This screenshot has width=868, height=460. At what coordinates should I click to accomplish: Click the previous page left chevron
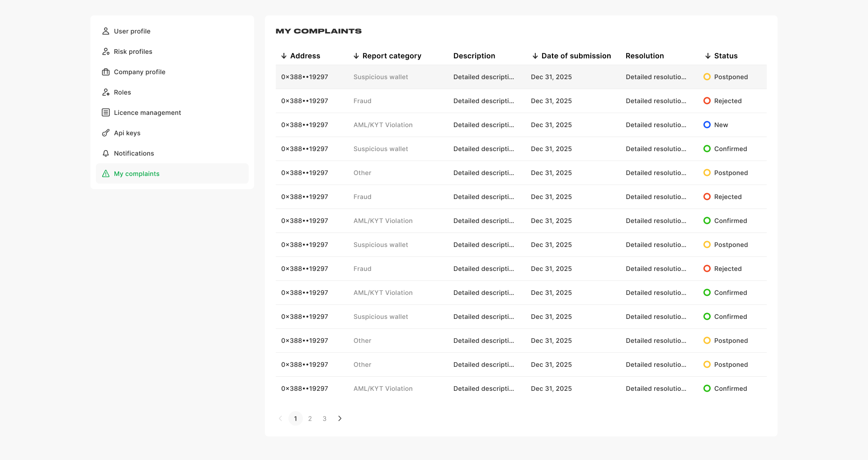(x=280, y=418)
